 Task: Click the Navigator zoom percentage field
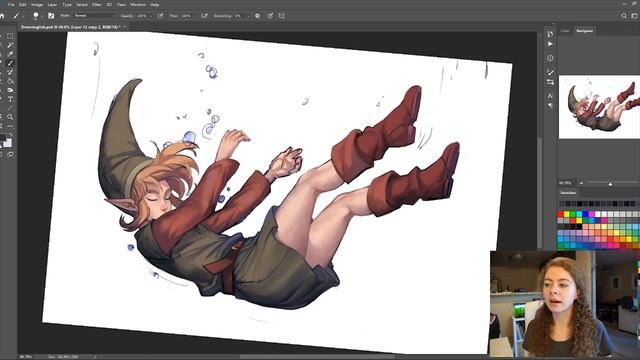tap(565, 183)
